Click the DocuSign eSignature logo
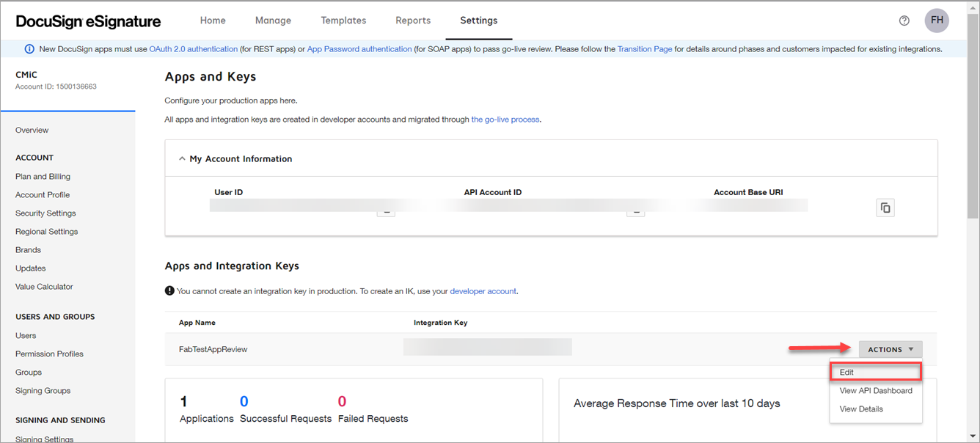This screenshot has width=980, height=443. point(88,21)
